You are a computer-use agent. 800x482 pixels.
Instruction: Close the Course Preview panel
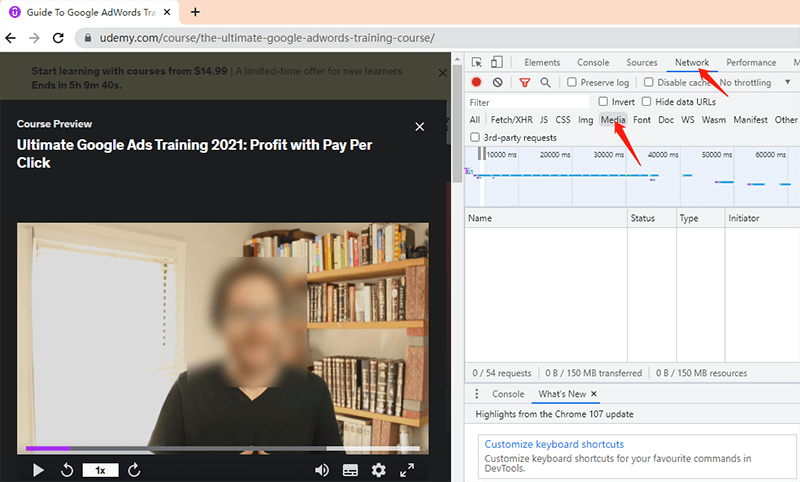coord(419,126)
